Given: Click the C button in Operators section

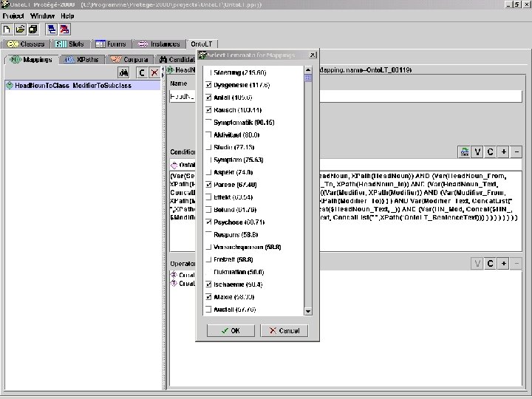Looking at the screenshot, I should pyautogui.click(x=491, y=263).
